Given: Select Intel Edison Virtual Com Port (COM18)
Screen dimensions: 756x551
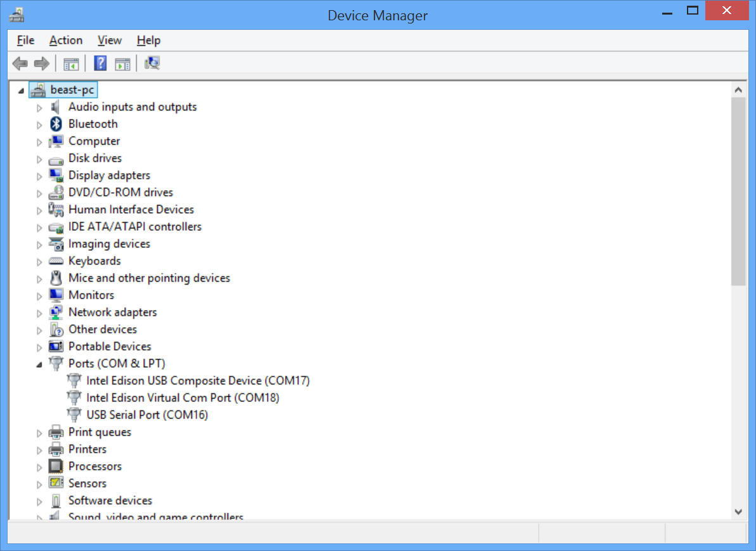Looking at the screenshot, I should coord(183,398).
